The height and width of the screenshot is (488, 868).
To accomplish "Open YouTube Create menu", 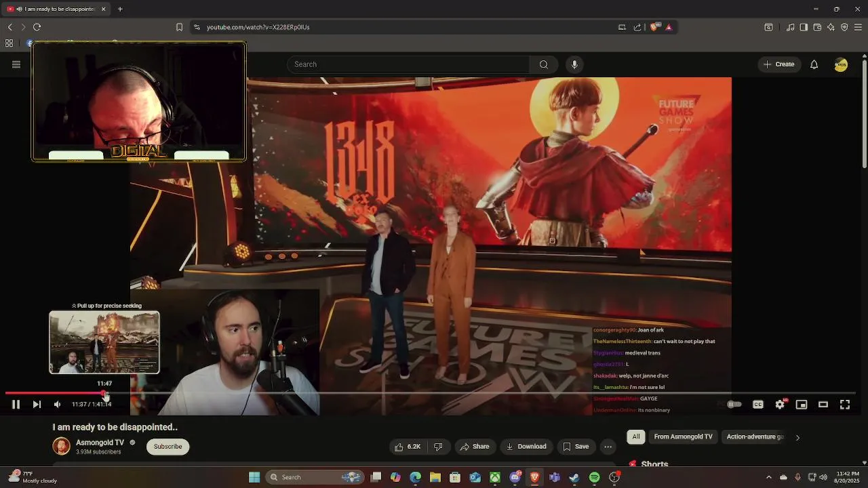I will coord(778,64).
